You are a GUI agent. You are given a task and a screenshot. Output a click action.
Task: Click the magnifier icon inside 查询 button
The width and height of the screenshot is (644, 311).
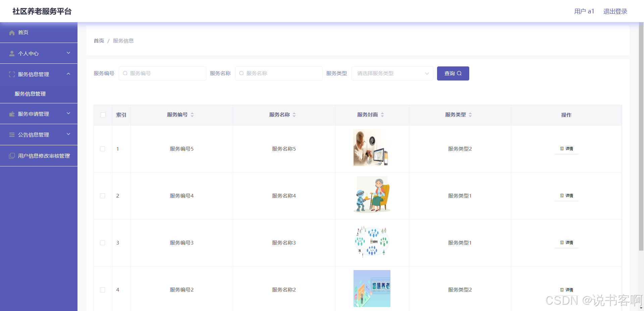tap(460, 73)
